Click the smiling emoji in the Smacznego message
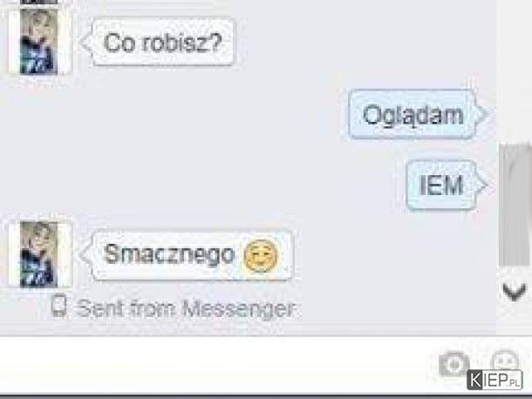The width and height of the screenshot is (532, 399). 261,256
